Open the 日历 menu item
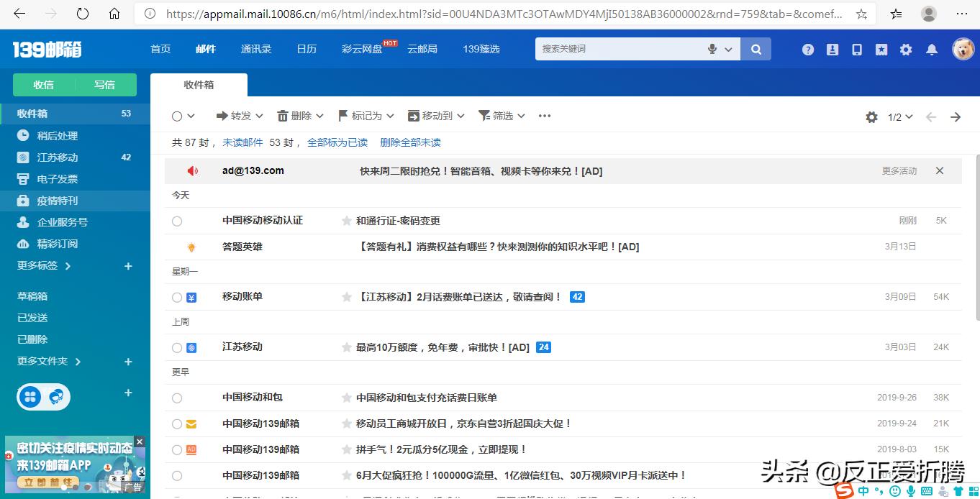 click(x=306, y=49)
